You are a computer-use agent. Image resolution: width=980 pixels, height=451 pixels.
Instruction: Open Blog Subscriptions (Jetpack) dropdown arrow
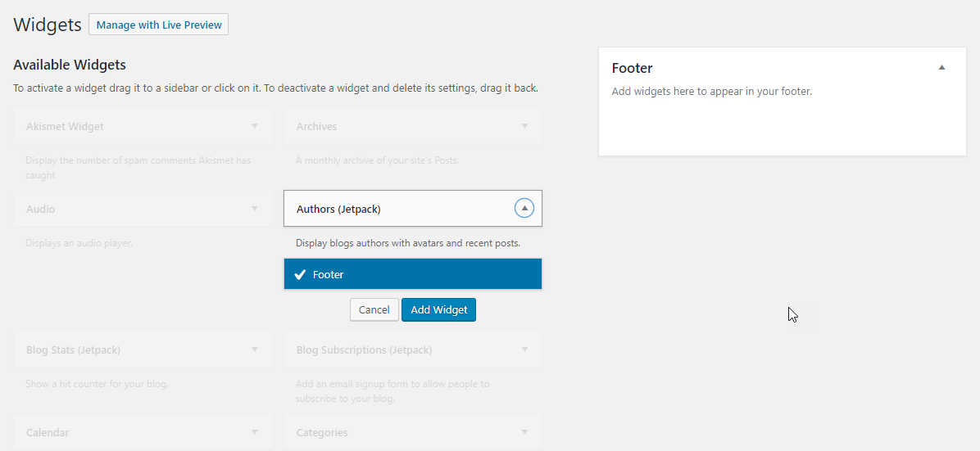tap(524, 350)
